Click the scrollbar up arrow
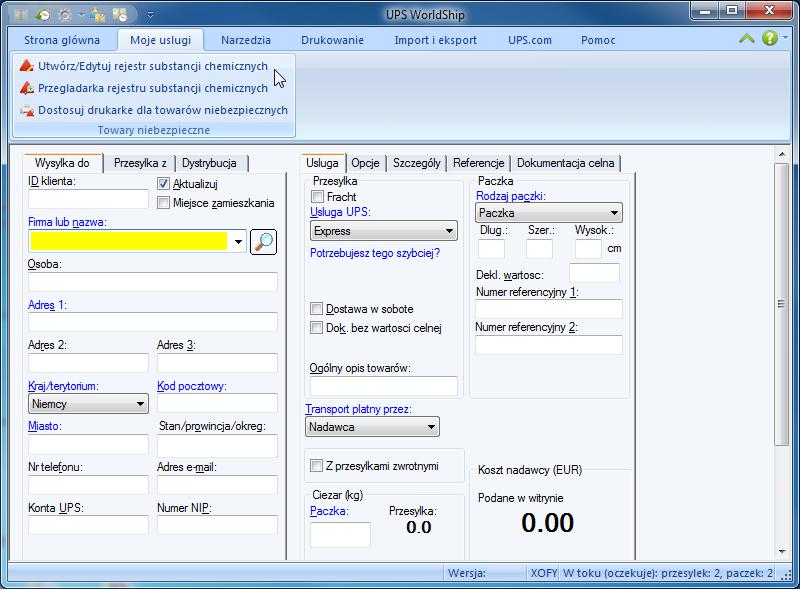This screenshot has width=800, height=589. click(782, 154)
